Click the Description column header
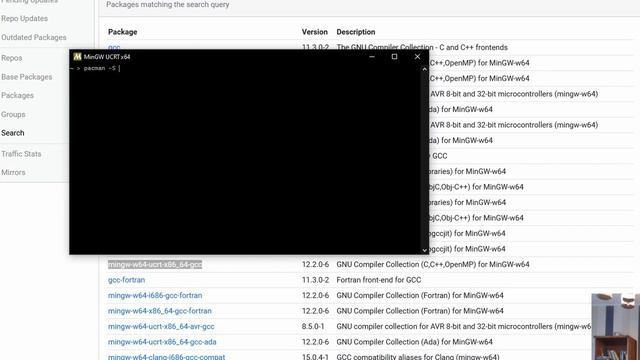This screenshot has width=640, height=360. click(x=356, y=32)
